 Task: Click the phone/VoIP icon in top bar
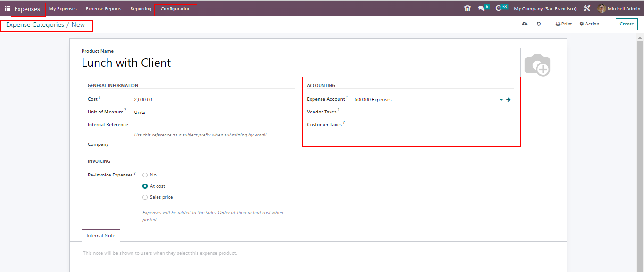(x=467, y=8)
